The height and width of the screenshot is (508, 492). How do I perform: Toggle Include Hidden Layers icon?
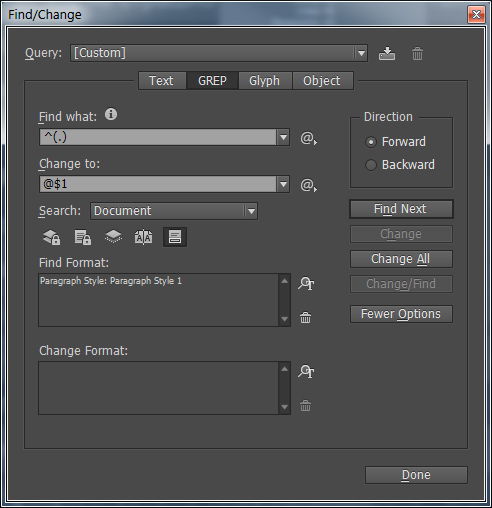(x=113, y=237)
